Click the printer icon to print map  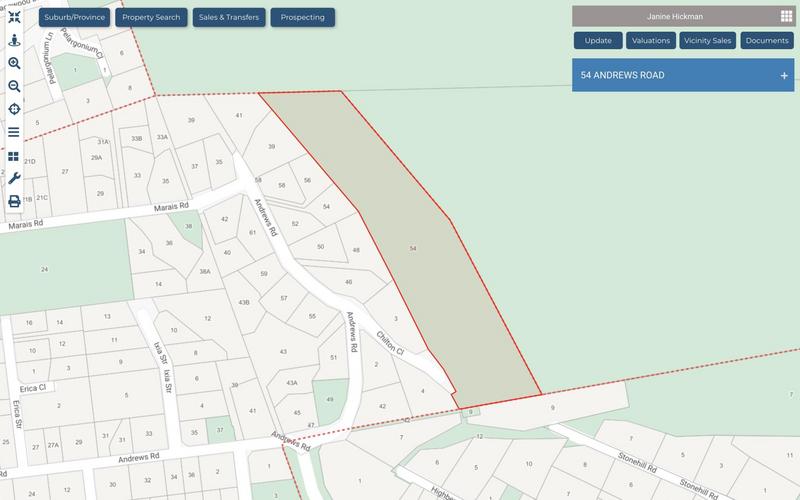coord(14,201)
